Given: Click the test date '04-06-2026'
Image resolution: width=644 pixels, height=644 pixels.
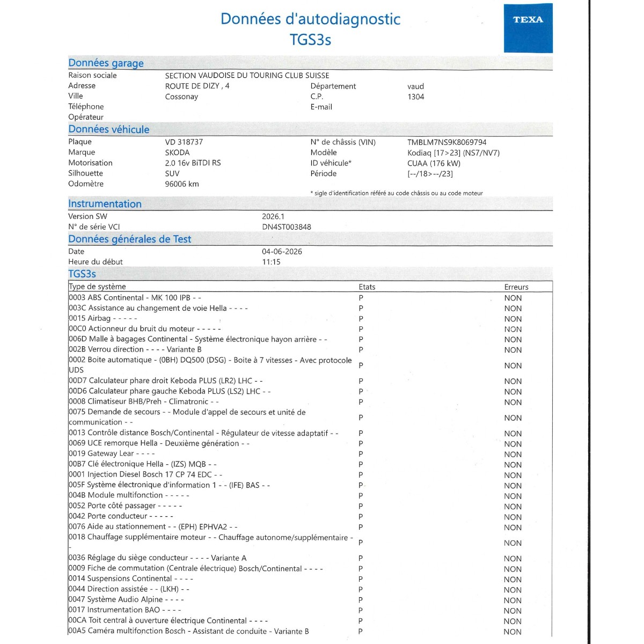Looking at the screenshot, I should 282,251.
